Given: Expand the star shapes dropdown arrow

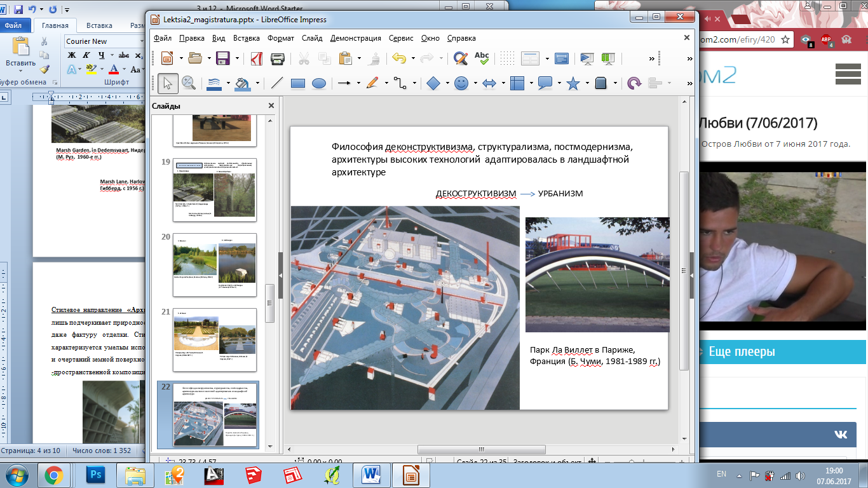Looking at the screenshot, I should click(x=587, y=83).
